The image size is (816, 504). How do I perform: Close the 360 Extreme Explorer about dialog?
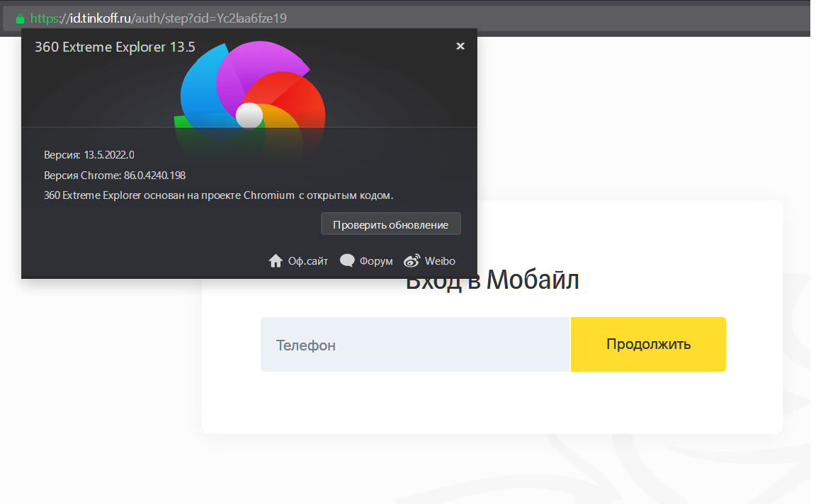click(460, 46)
